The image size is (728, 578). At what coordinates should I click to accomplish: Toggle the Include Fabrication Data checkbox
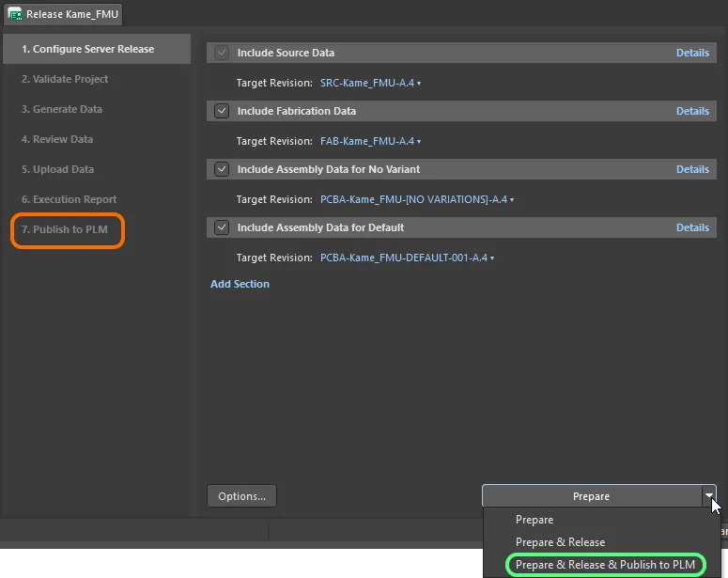(x=222, y=111)
